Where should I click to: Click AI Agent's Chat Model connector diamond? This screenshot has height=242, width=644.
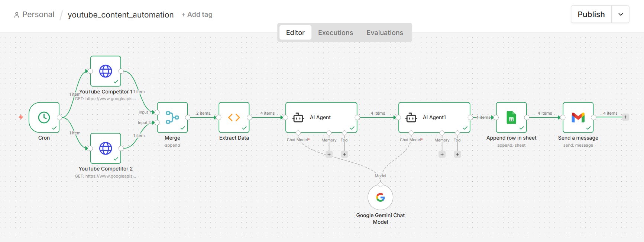click(298, 133)
